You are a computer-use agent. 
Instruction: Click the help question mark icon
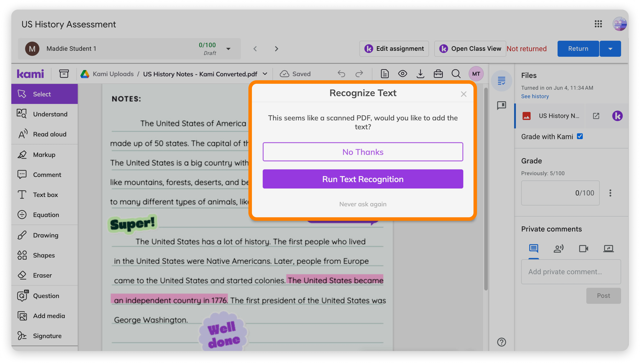pyautogui.click(x=502, y=342)
